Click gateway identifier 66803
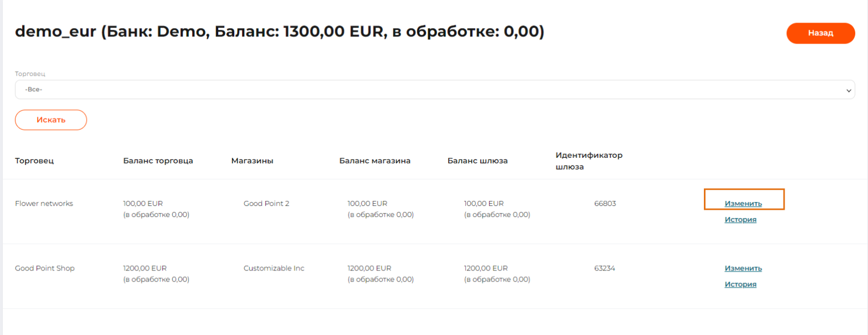The image size is (868, 335). coord(605,204)
